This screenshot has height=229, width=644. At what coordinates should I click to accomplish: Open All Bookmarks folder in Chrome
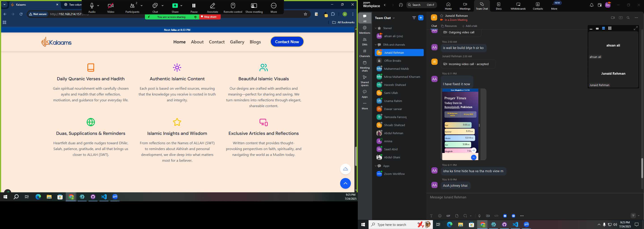click(x=343, y=23)
